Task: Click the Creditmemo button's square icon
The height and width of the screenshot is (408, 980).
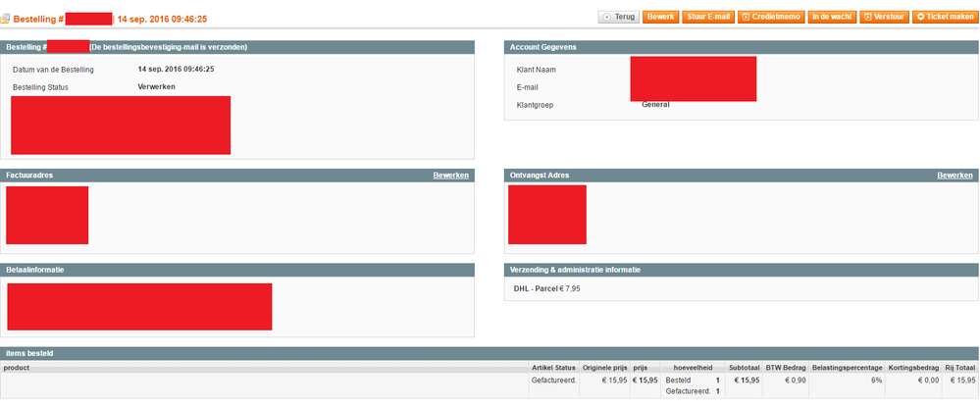Action: (x=747, y=17)
